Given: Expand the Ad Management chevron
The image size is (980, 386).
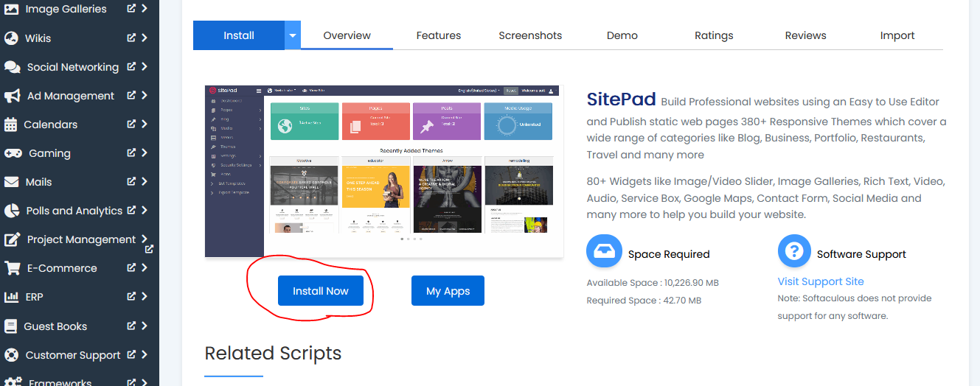Looking at the screenshot, I should click(x=145, y=95).
